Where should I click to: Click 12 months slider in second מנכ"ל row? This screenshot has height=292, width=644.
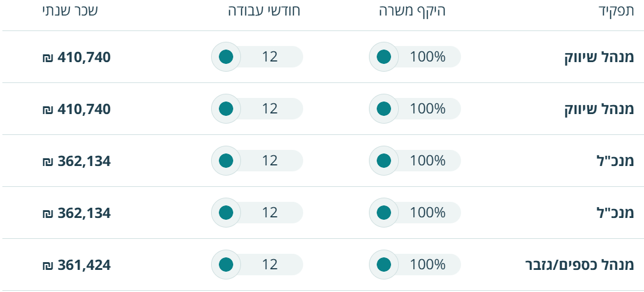[x=226, y=213]
